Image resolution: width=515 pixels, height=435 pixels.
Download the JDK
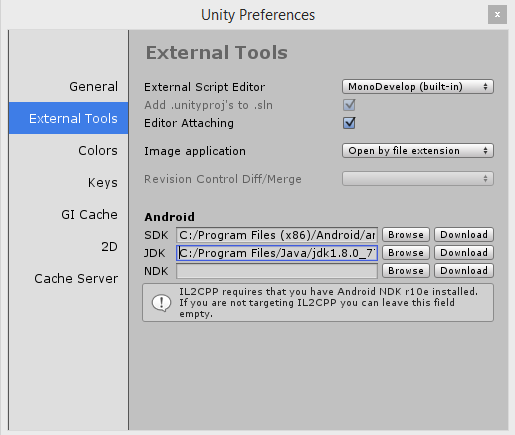(464, 253)
